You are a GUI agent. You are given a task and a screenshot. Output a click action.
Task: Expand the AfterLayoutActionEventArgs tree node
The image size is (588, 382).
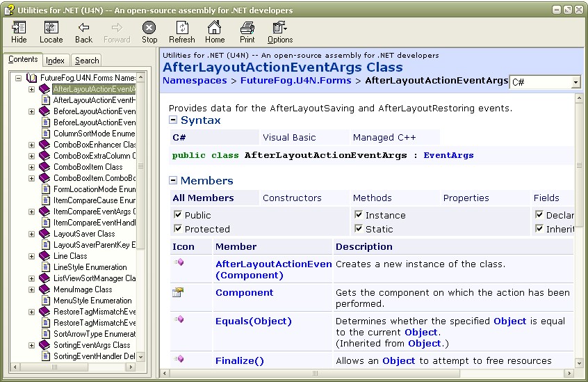pos(31,89)
